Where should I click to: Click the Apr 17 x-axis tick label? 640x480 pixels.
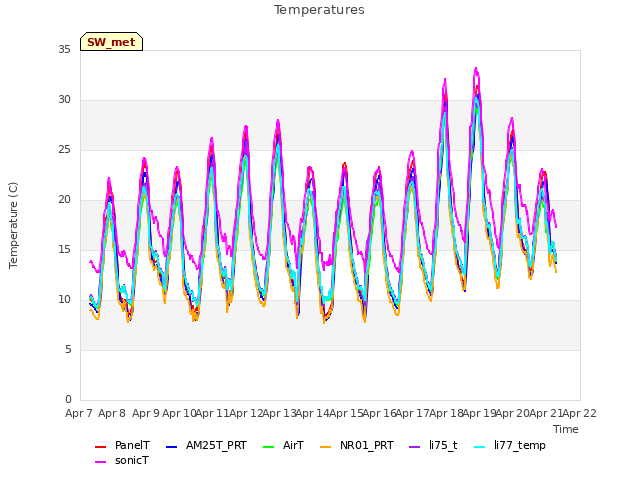pos(413,413)
